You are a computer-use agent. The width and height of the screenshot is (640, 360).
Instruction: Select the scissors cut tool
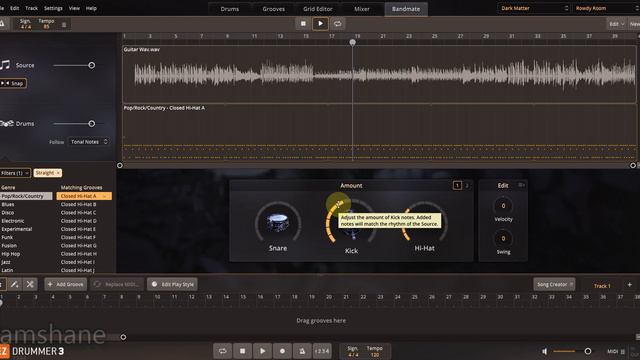pyautogui.click(x=30, y=284)
